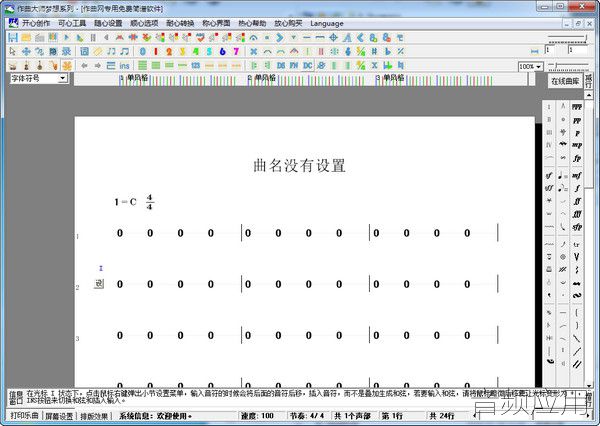Toggle the orange flower icon beside saxophone
600x426 pixels.
67,65
